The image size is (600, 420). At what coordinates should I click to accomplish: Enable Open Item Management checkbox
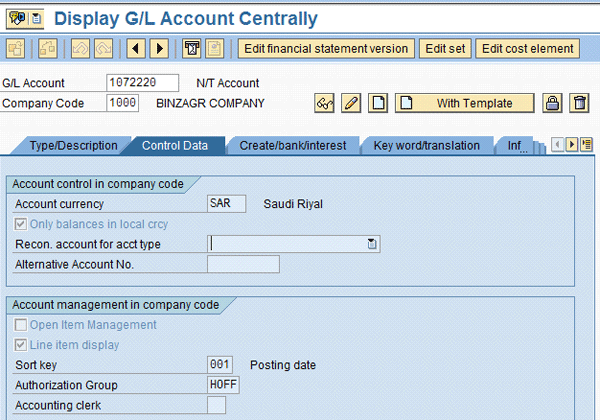[x=21, y=325]
